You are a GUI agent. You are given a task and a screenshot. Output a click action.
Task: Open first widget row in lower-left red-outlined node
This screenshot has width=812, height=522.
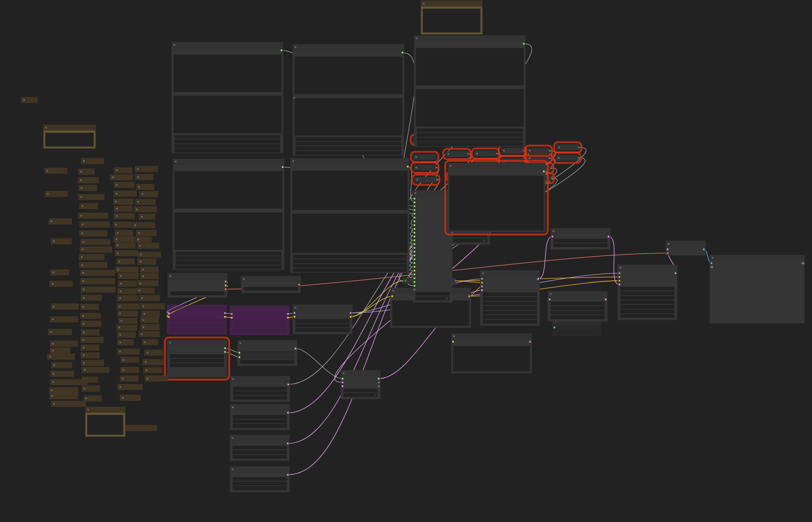pos(197,357)
